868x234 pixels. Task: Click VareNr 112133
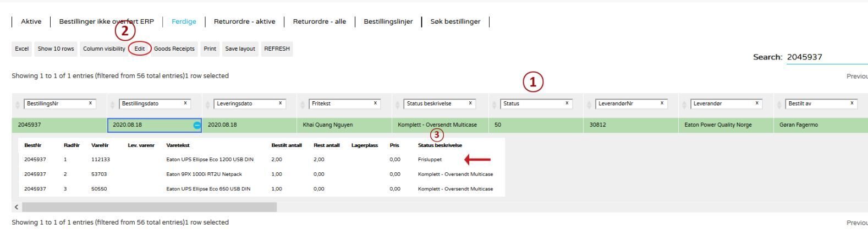coord(101,160)
